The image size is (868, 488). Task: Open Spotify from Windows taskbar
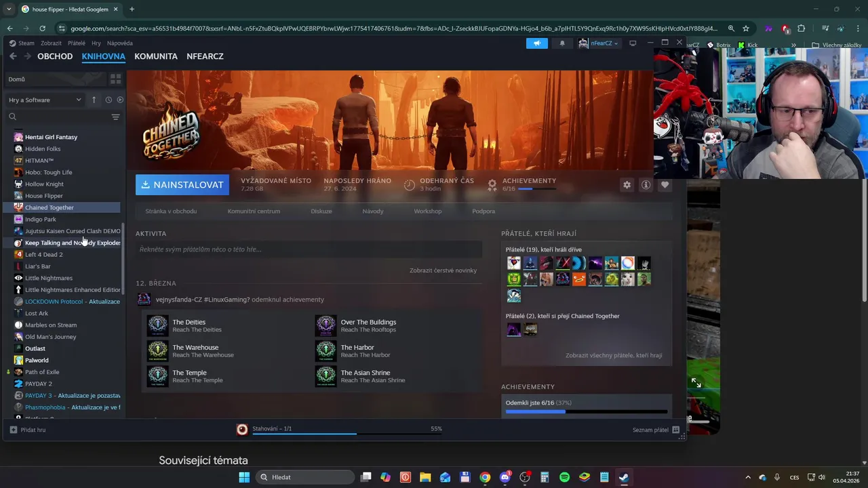click(x=564, y=477)
